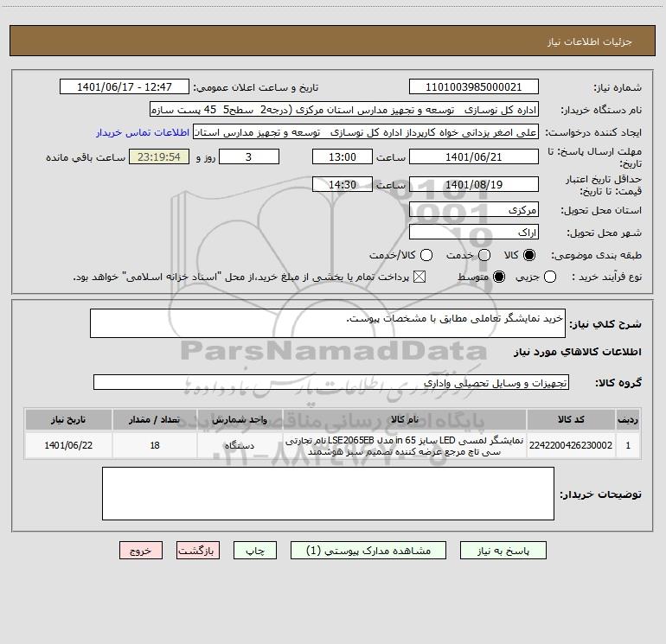Click delivery city field اراک
The width and height of the screenshot is (666, 644).
pos(474,233)
